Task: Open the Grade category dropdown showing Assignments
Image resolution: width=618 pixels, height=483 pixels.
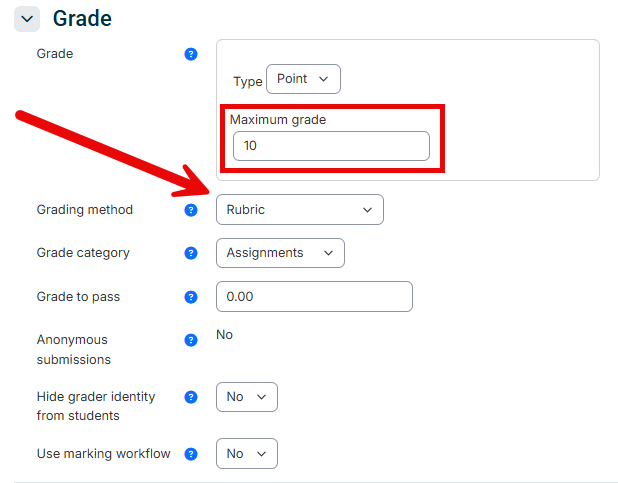Action: pos(280,253)
